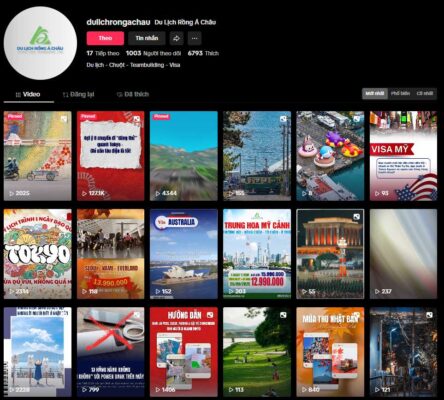Open the Mùa Thu Nhật Bản video thumbnail
444x400 pixels.
click(x=330, y=352)
